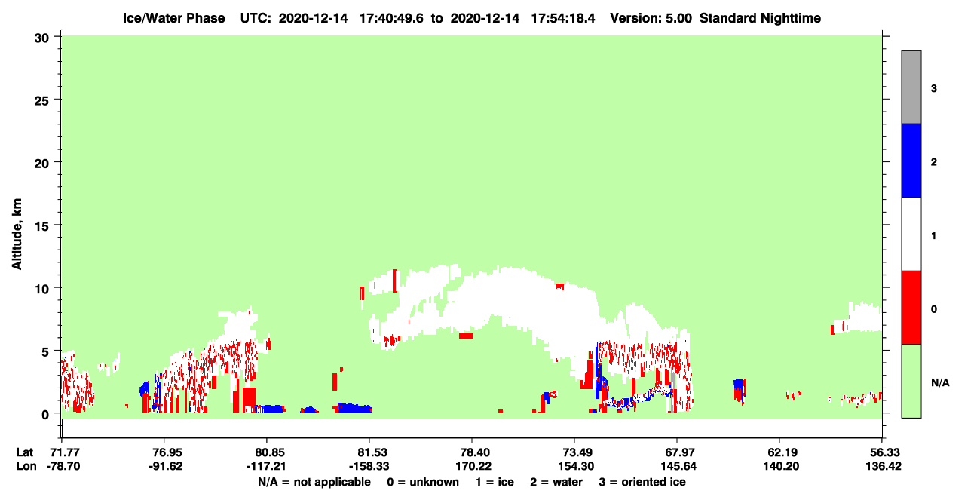Click the 15 tick label on altitude axis
This screenshot has width=980, height=503.
[x=44, y=225]
